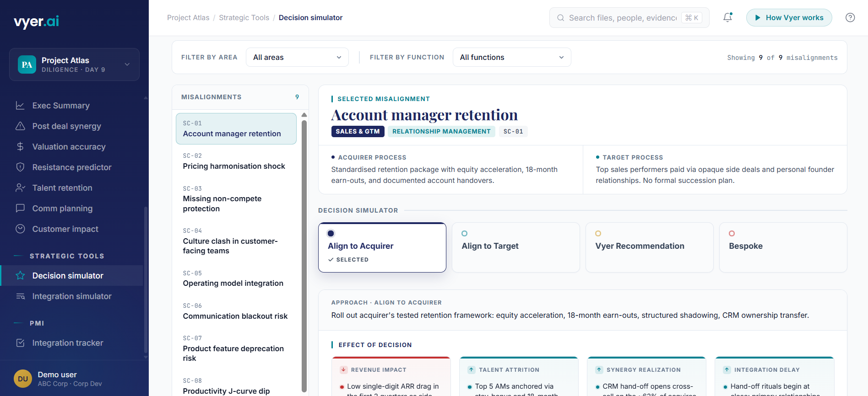Click the Decision simulator star icon

20,276
